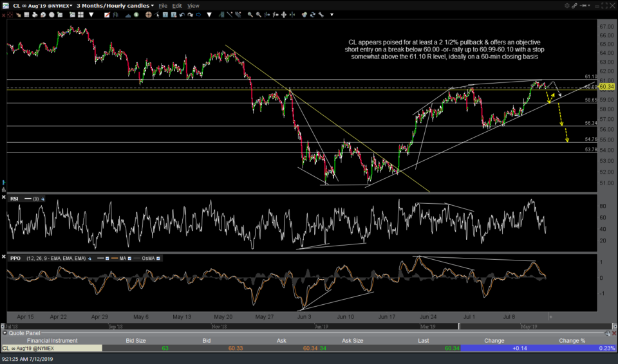Click the Change column header
The height and width of the screenshot is (364, 618).
[x=494, y=340]
